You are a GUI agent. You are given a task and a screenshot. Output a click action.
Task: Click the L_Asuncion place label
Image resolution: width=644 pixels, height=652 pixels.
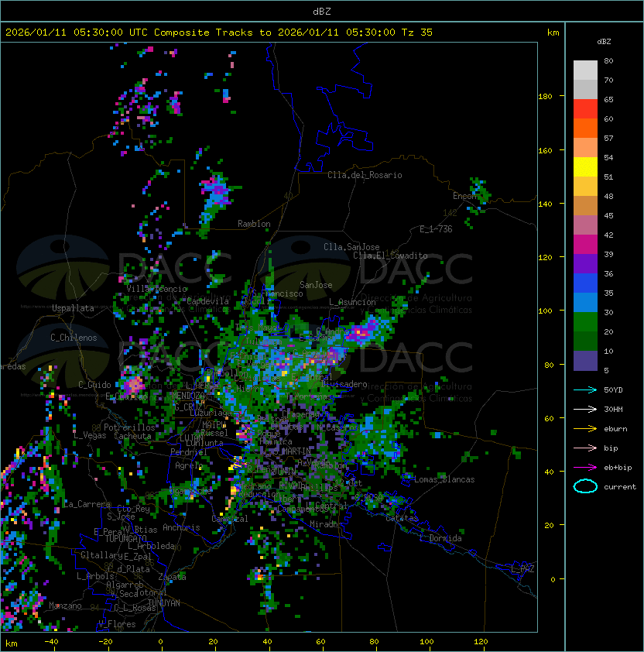click(x=352, y=302)
